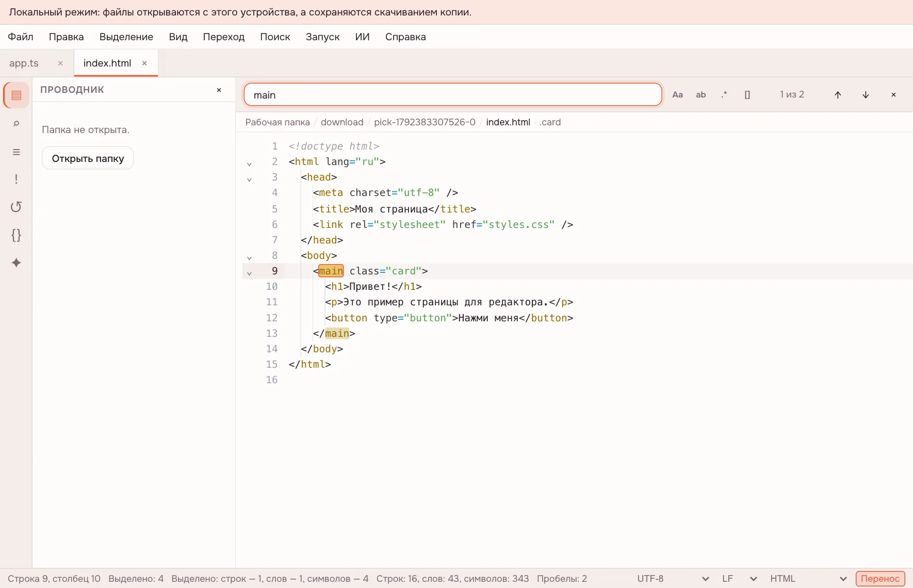Open the Вид menu
The width and height of the screenshot is (913, 588).
click(x=178, y=37)
